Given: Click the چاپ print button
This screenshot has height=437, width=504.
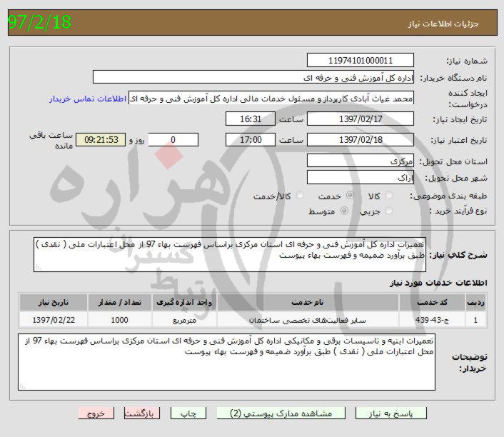Looking at the screenshot, I should click(188, 413).
